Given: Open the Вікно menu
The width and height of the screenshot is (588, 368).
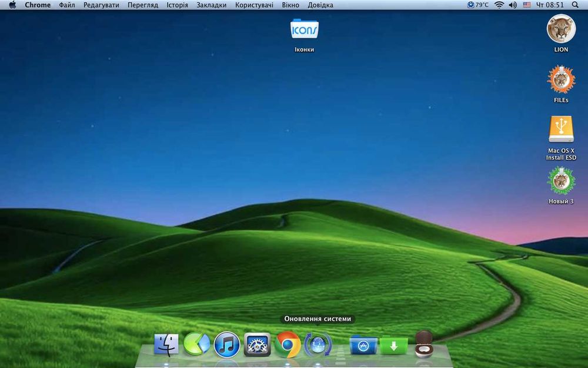Looking at the screenshot, I should point(290,5).
